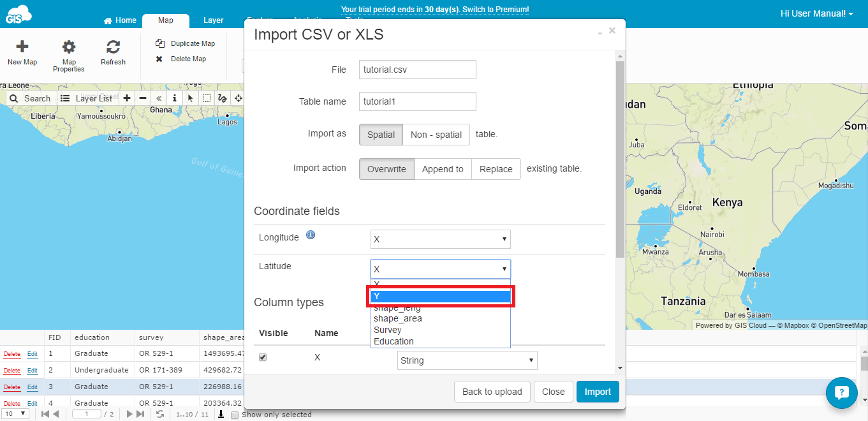Select the rectangle selection tool
Image resolution: width=868 pixels, height=421 pixels.
pos(206,98)
